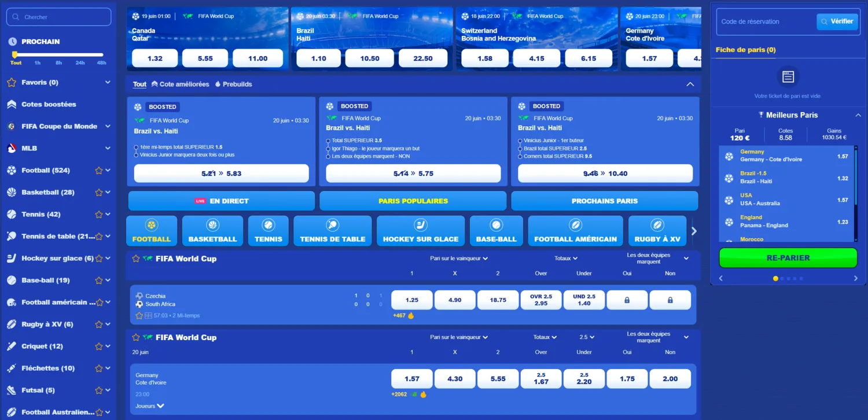Favorite the Futsal category star
Screen dimensions: 868x420
[99, 390]
